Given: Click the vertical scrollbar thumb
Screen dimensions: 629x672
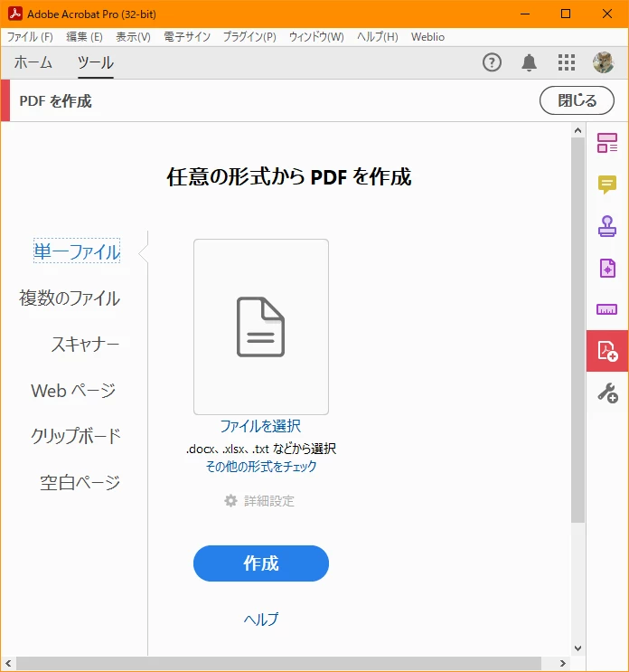Looking at the screenshot, I should [577, 330].
